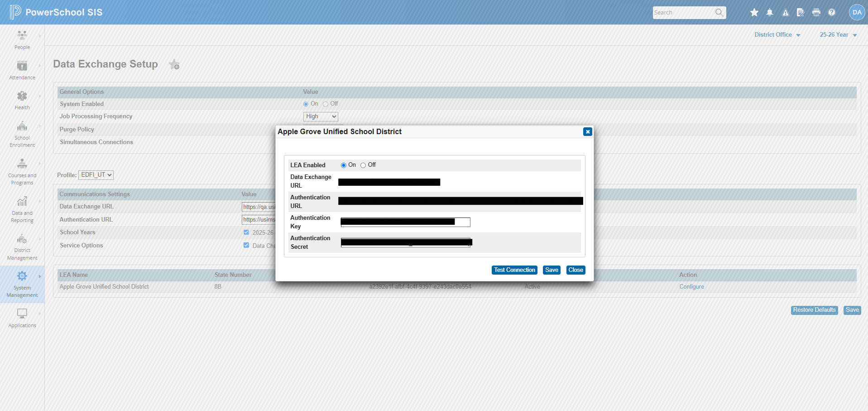Click the PowerSchool SIS logo icon
The width and height of the screenshot is (868, 411).
[15, 12]
